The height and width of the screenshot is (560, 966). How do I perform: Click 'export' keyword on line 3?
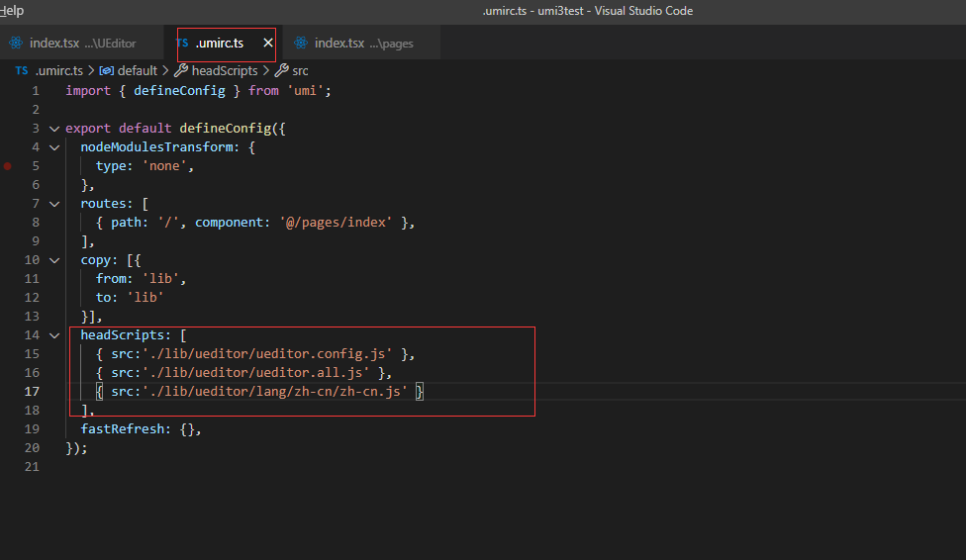(x=88, y=129)
